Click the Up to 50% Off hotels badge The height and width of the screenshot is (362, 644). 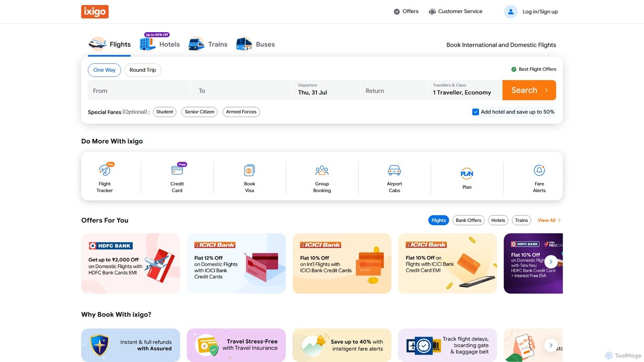pos(157,35)
